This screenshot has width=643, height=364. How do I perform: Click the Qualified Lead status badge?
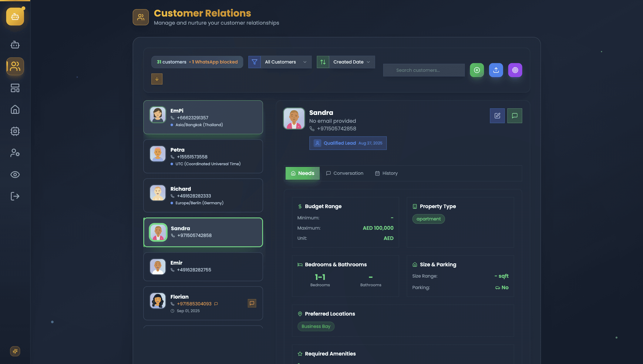(x=348, y=143)
